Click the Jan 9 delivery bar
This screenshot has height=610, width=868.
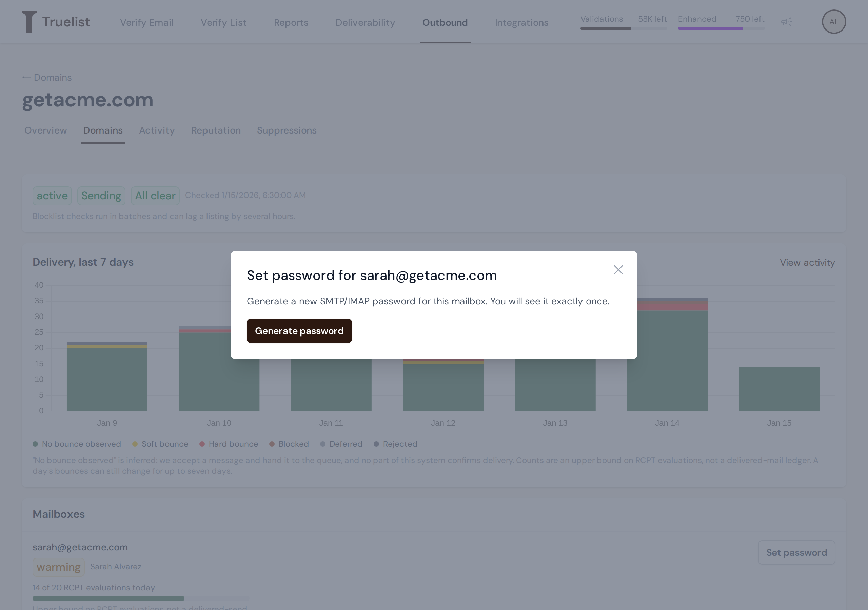click(x=107, y=377)
